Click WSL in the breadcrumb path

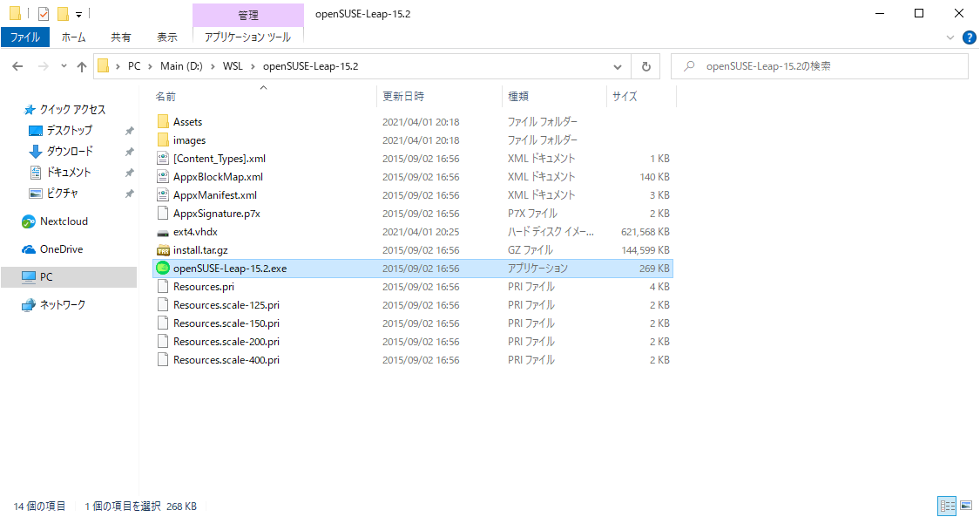pyautogui.click(x=233, y=66)
